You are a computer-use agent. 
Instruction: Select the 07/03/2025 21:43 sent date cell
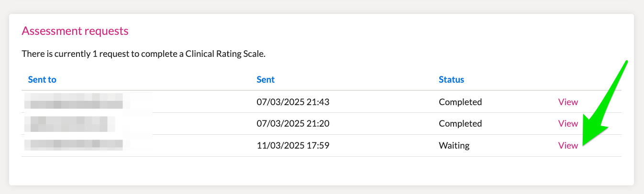(293, 102)
